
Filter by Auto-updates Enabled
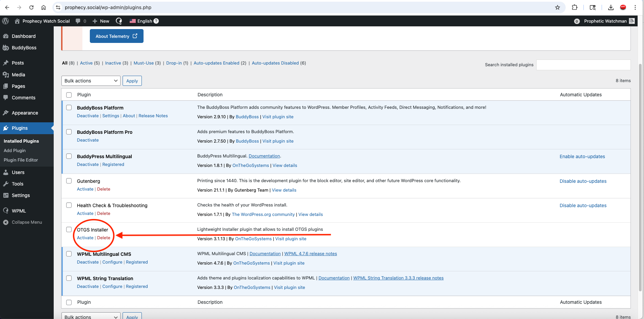pyautogui.click(x=216, y=63)
